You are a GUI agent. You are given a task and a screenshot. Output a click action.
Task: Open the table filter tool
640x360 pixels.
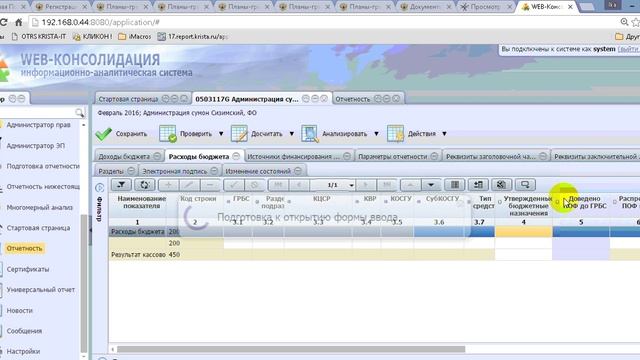coord(121,185)
